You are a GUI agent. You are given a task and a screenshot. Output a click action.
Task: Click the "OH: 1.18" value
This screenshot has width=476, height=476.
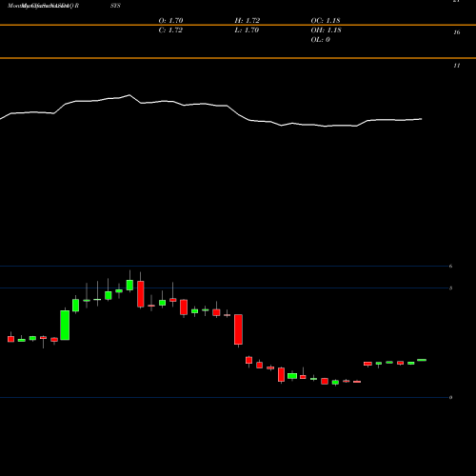tap(326, 30)
